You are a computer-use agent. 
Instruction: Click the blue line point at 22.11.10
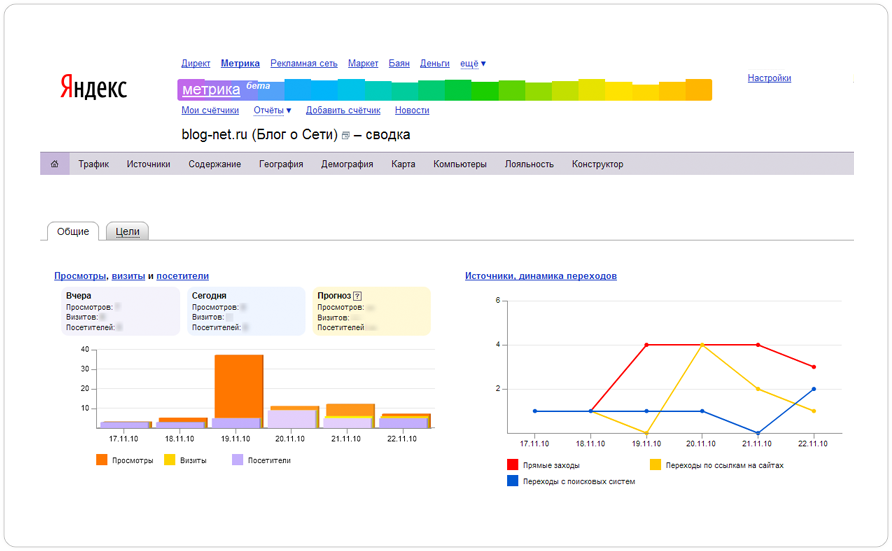[x=814, y=390]
